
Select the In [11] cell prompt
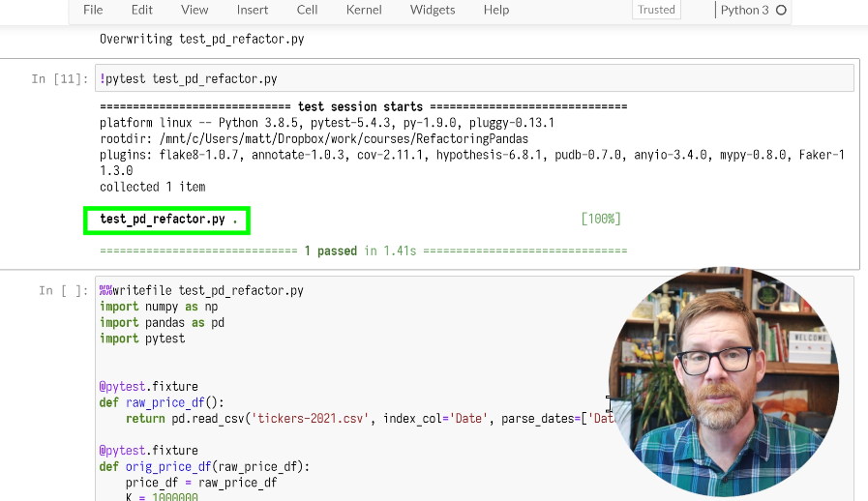(60, 79)
